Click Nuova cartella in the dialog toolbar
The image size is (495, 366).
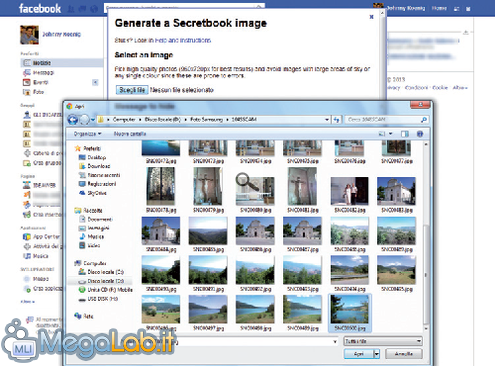[130, 134]
